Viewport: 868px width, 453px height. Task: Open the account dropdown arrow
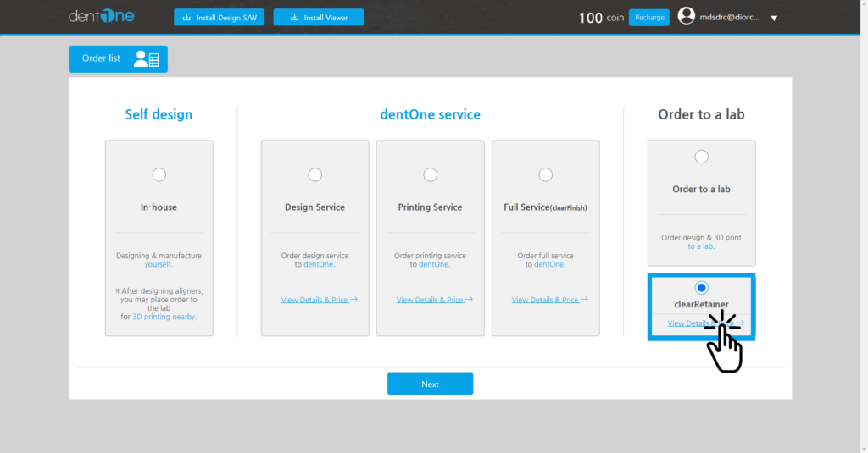[774, 19]
